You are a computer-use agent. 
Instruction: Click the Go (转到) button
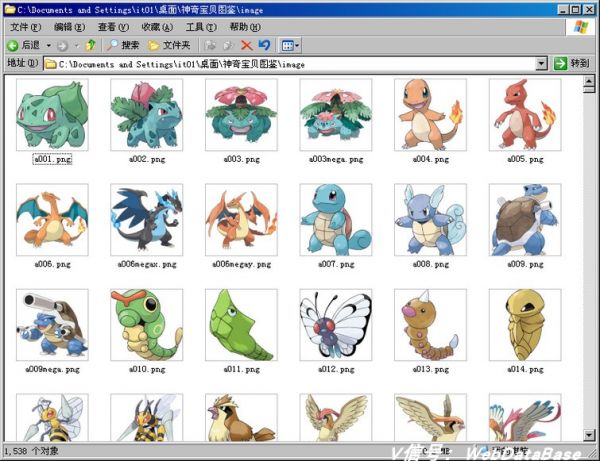coord(572,64)
